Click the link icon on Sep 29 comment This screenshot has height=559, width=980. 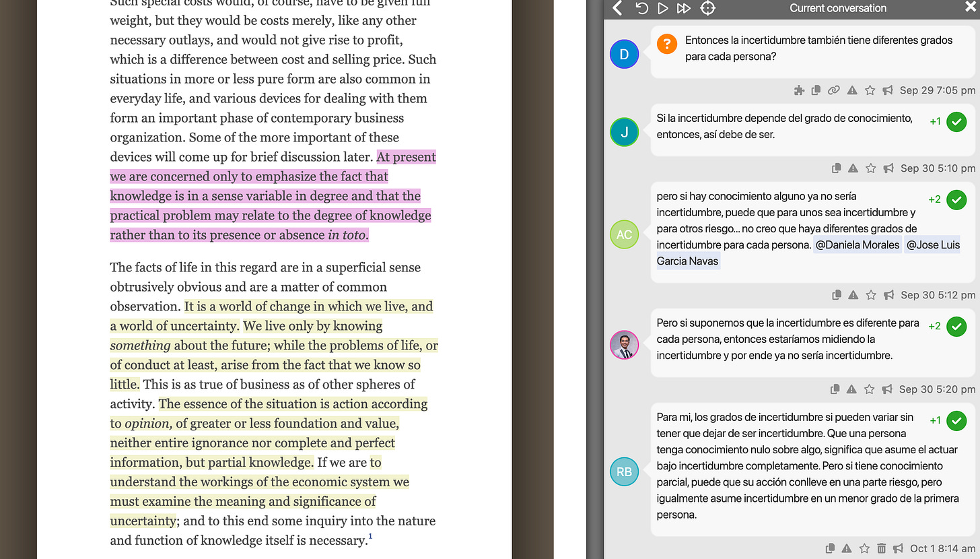(834, 90)
